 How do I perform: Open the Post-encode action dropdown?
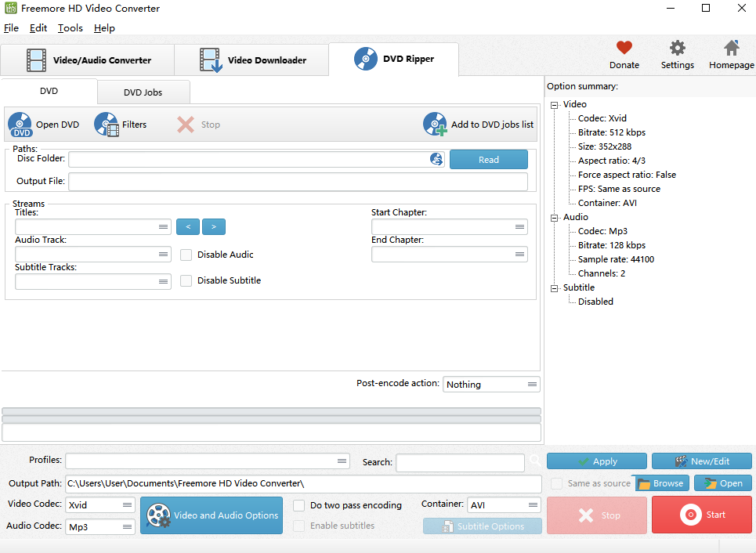491,385
